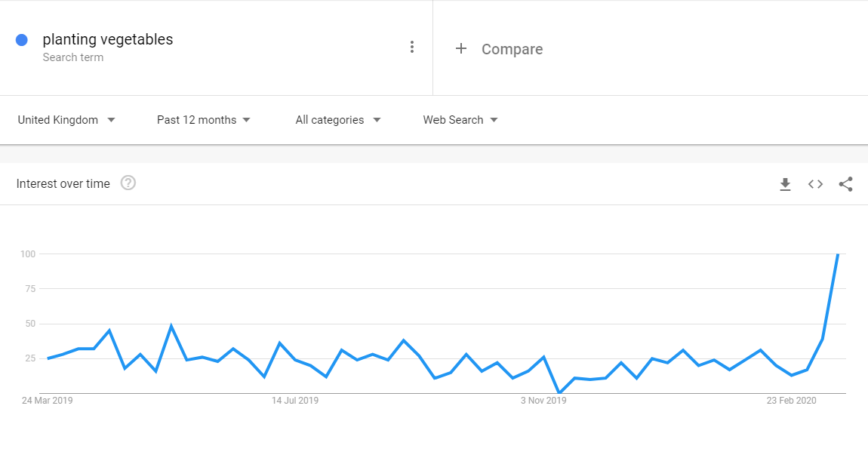Click the 24 Mar 2019 date label

coord(47,401)
